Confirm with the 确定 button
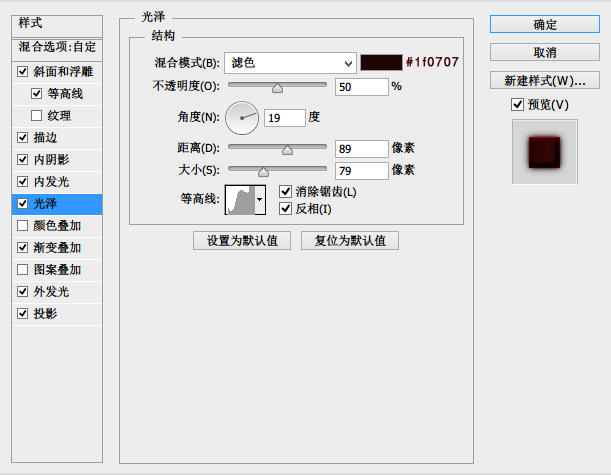611x475 pixels. pyautogui.click(x=545, y=24)
